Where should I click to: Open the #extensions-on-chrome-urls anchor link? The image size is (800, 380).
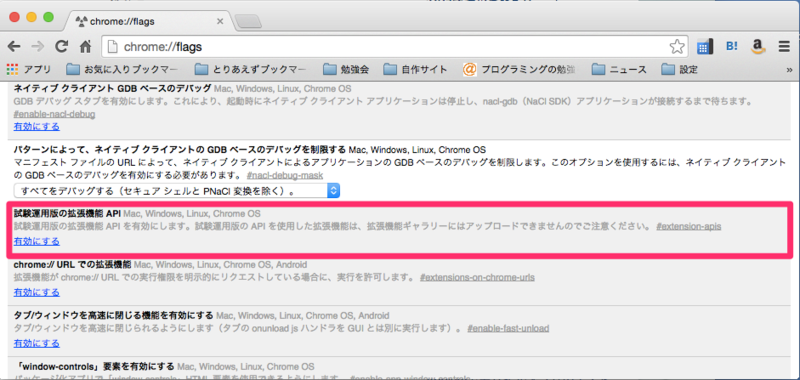(477, 277)
